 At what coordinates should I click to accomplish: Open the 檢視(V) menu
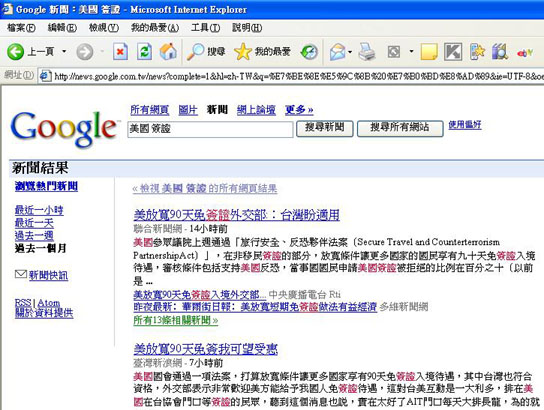click(x=104, y=28)
